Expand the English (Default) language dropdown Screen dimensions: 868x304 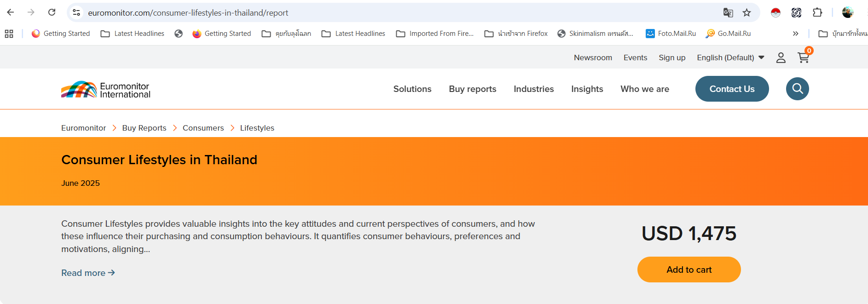click(x=730, y=57)
